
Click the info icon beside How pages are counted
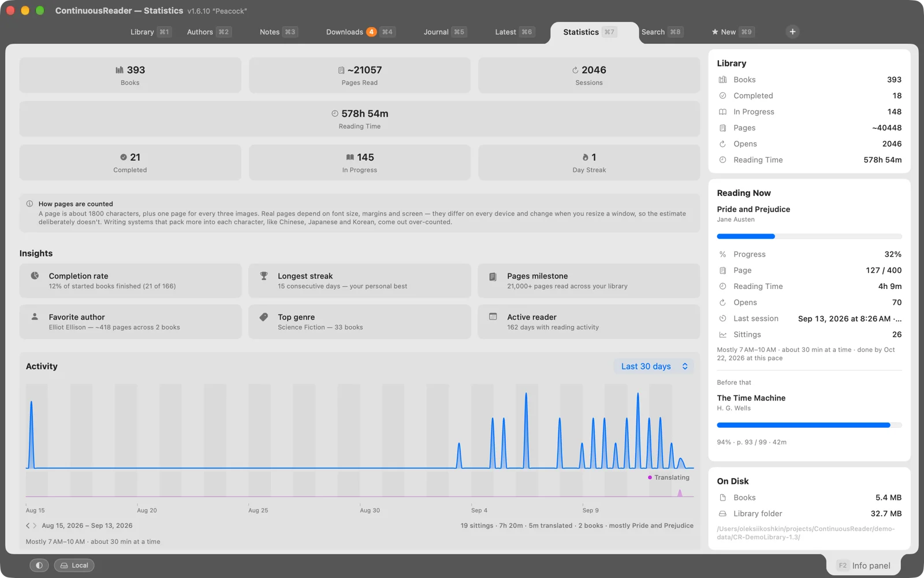click(29, 203)
